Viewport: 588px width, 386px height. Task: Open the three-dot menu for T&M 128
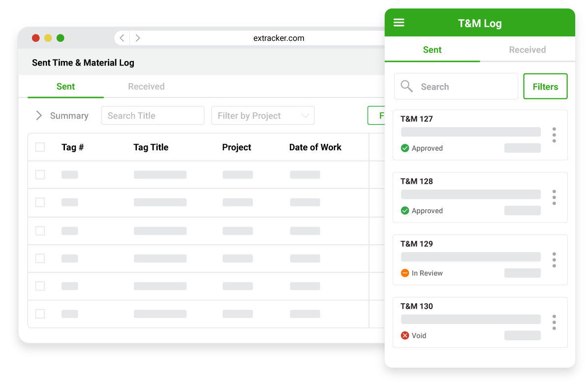[554, 197]
